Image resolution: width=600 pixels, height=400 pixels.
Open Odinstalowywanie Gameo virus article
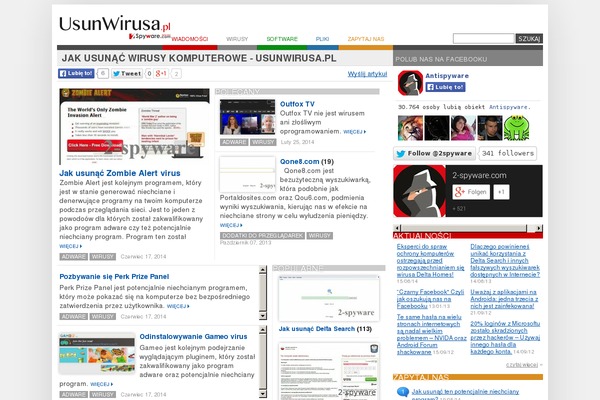193,336
